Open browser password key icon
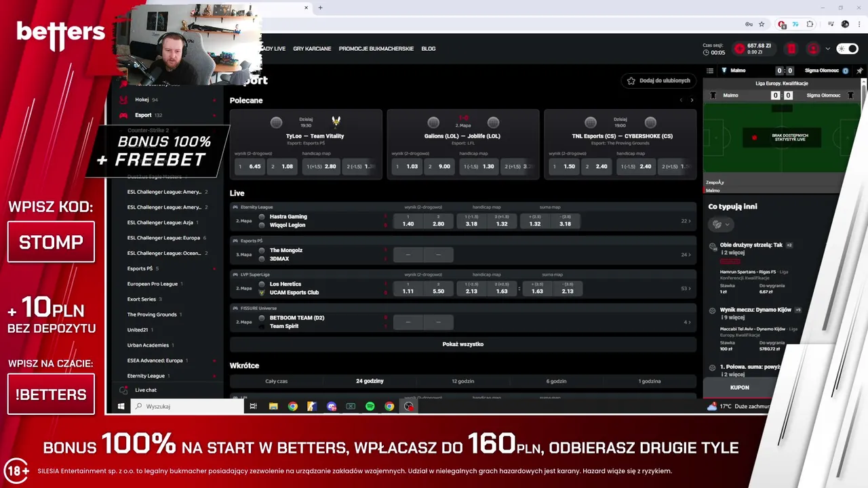This screenshot has height=488, width=868. click(x=749, y=24)
